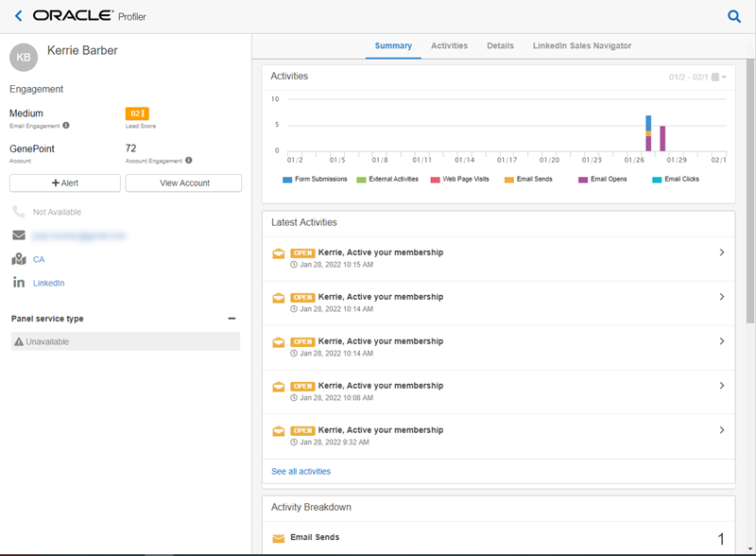
Task: Click the View Account button
Action: coord(183,182)
